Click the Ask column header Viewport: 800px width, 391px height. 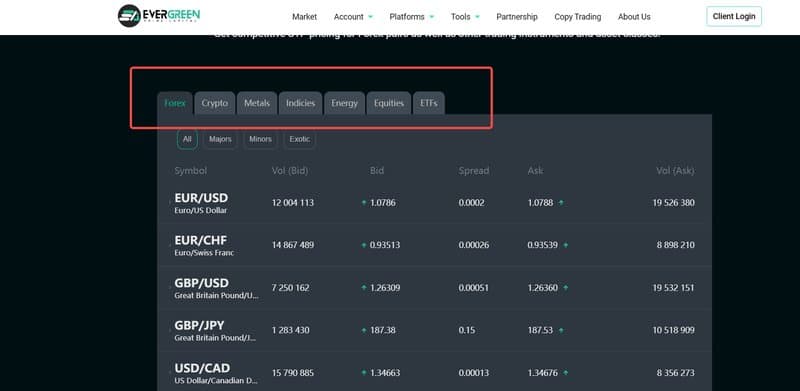[535, 170]
